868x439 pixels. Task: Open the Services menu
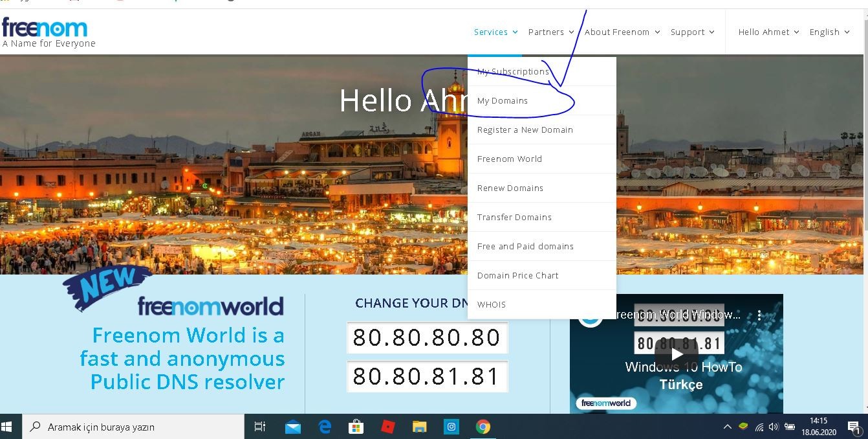click(495, 32)
